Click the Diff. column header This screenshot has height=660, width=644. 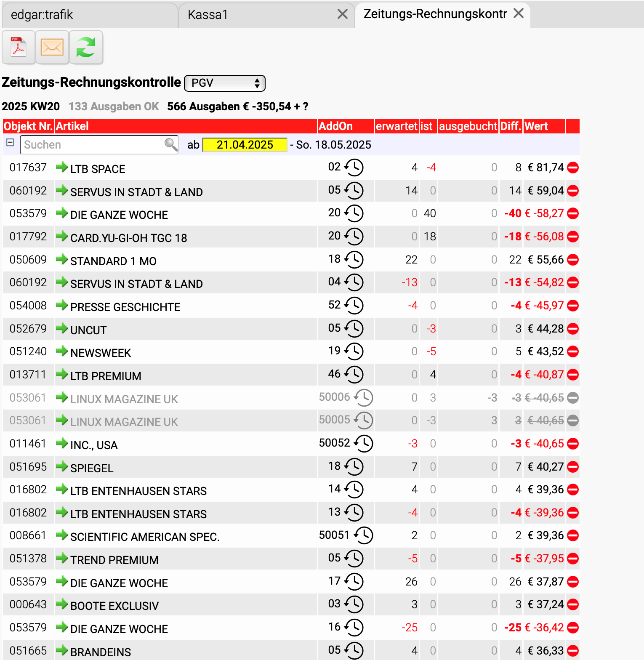tap(511, 126)
